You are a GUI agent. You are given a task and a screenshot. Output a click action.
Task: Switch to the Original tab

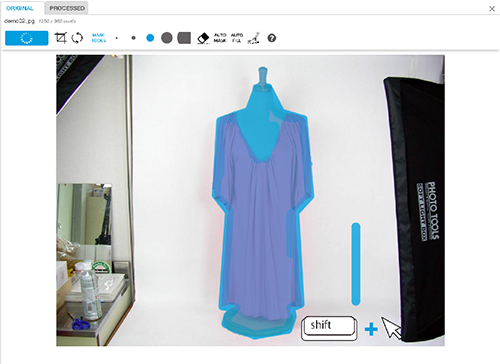(20, 8)
